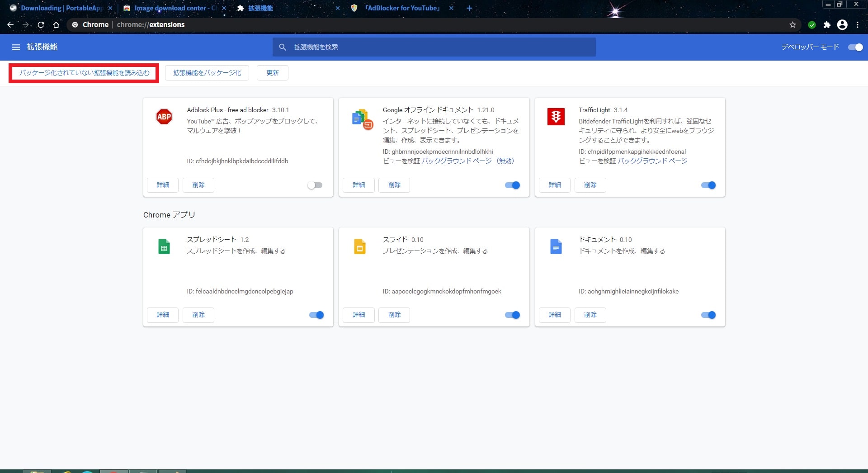868x473 pixels.
Task: Close the Downloading | PortableApps tab
Action: 110,8
